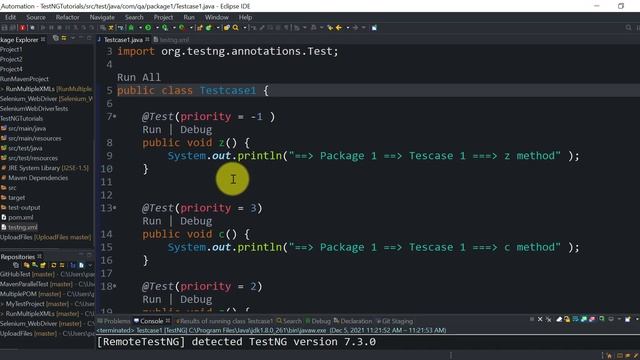
Task: Click Debug link above method c
Action: coord(196,221)
